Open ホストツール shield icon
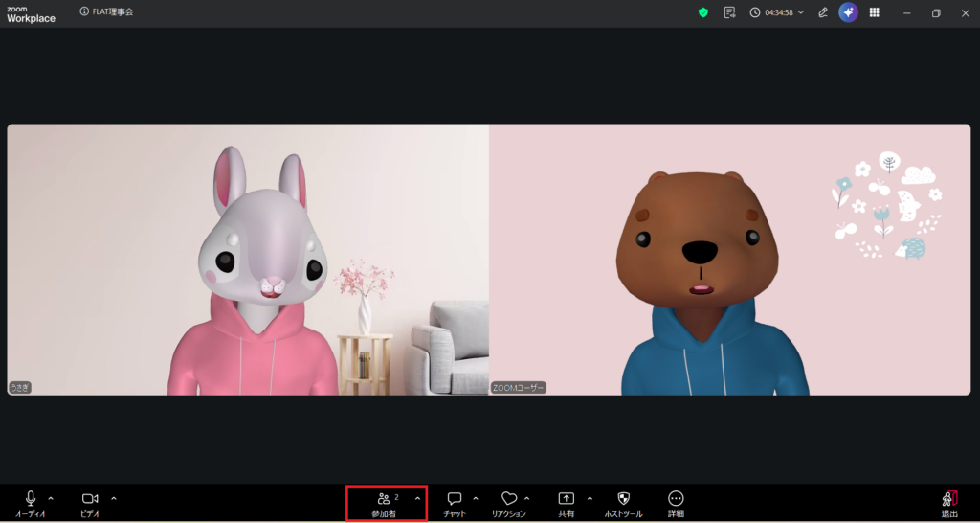Viewport: 980px width, 523px height. coord(623,499)
